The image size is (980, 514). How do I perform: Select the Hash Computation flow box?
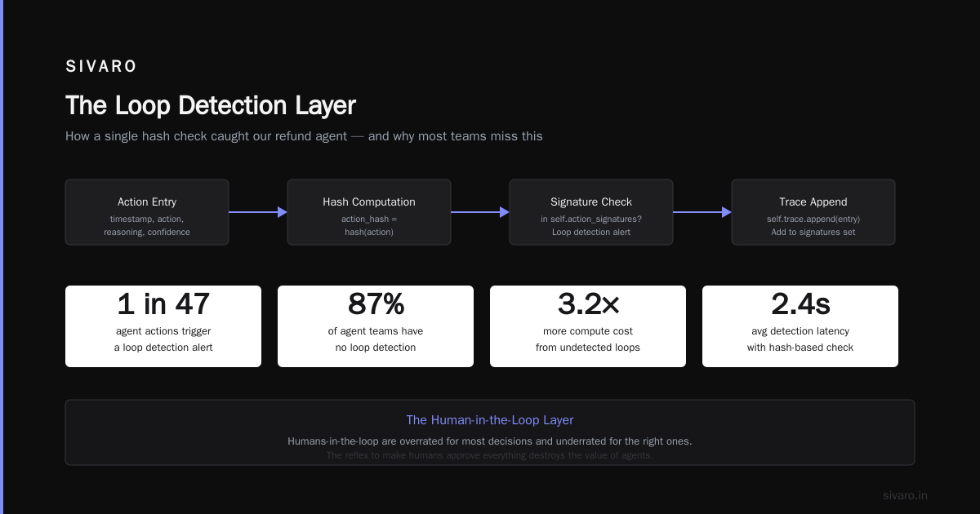coord(369,212)
